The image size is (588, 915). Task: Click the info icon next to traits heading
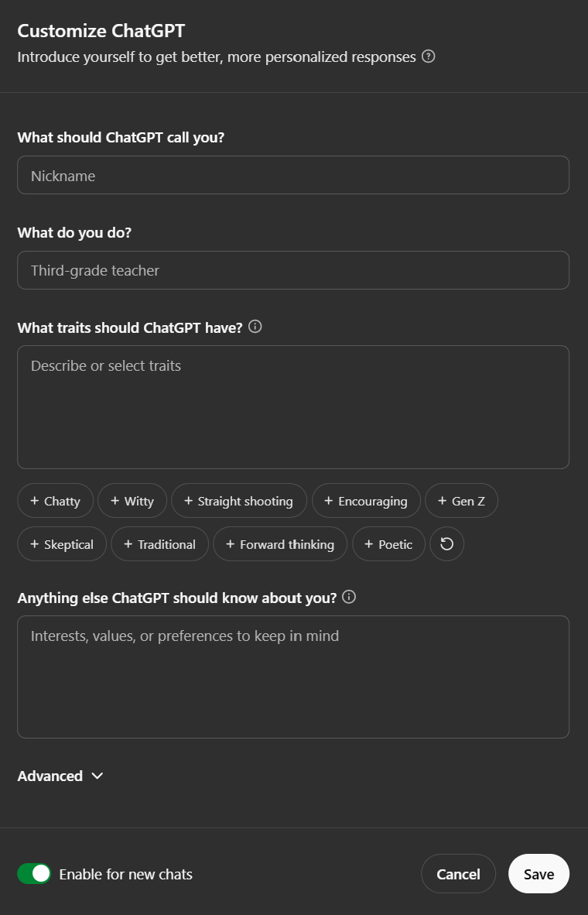point(255,327)
